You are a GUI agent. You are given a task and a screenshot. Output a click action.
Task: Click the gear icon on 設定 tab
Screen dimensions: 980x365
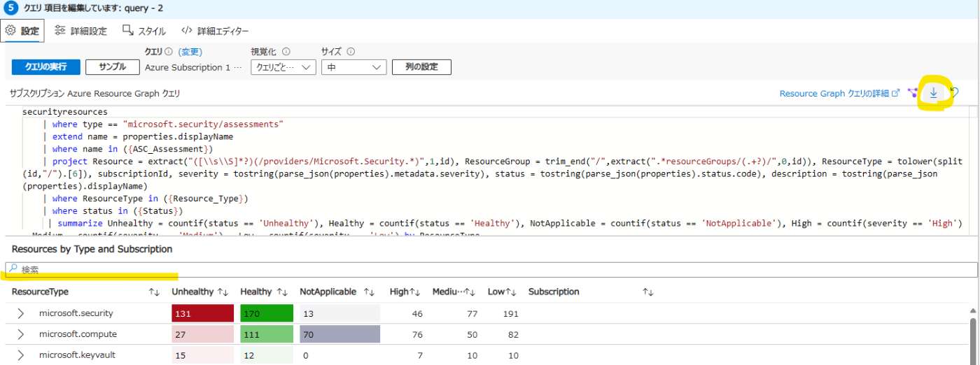click(10, 31)
